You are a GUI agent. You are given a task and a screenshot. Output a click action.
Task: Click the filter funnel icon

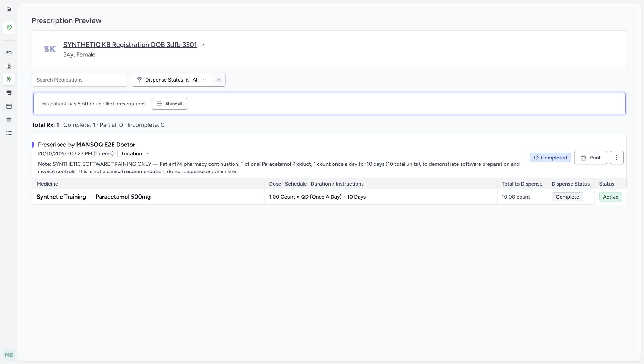coord(139,80)
